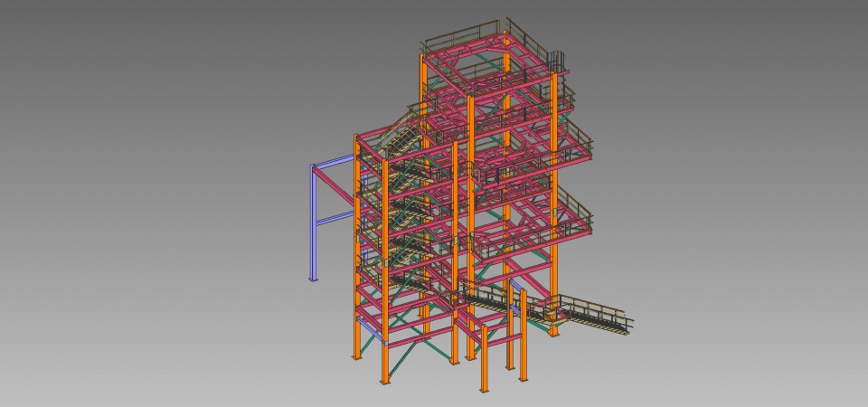Pick the short orange column at bottom front
The height and width of the screenshot is (407, 868).
(x=484, y=362)
